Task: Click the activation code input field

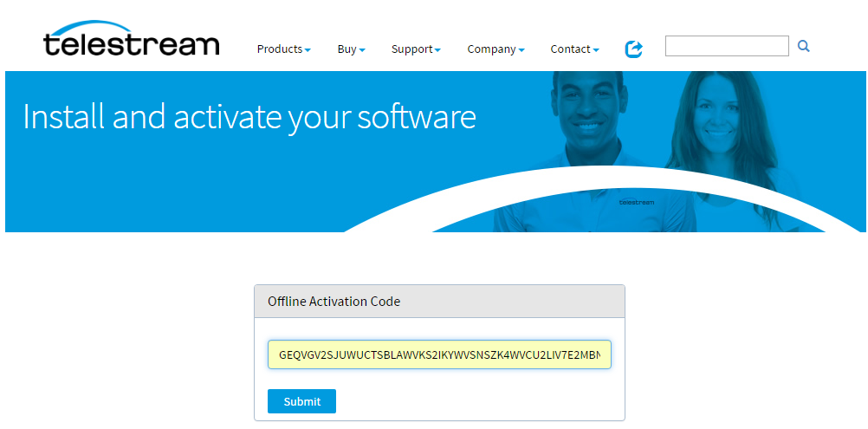Action: 439,354
